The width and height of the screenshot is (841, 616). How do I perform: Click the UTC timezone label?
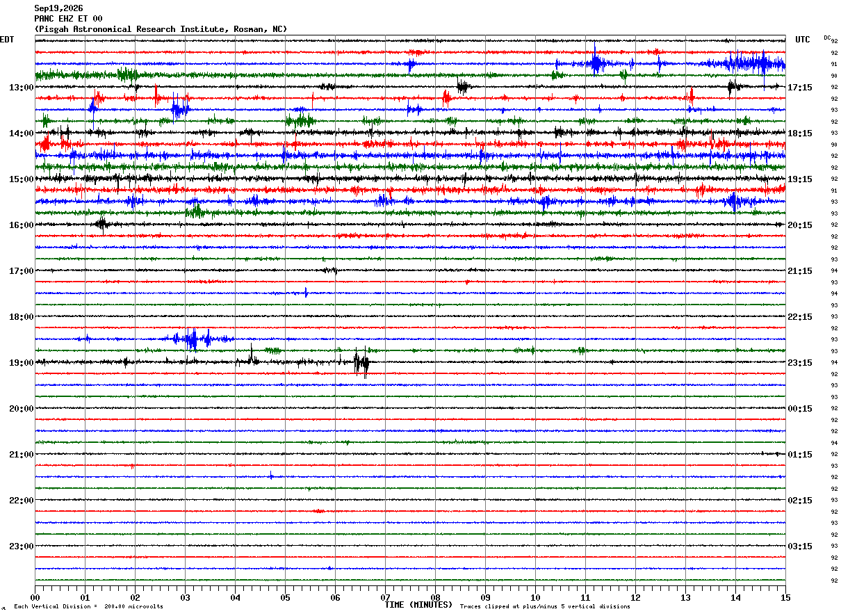[803, 40]
